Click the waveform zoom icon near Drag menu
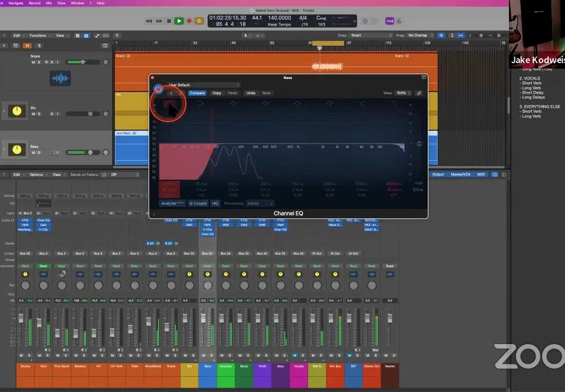Viewport: 565px width, 392px height. 441,35
